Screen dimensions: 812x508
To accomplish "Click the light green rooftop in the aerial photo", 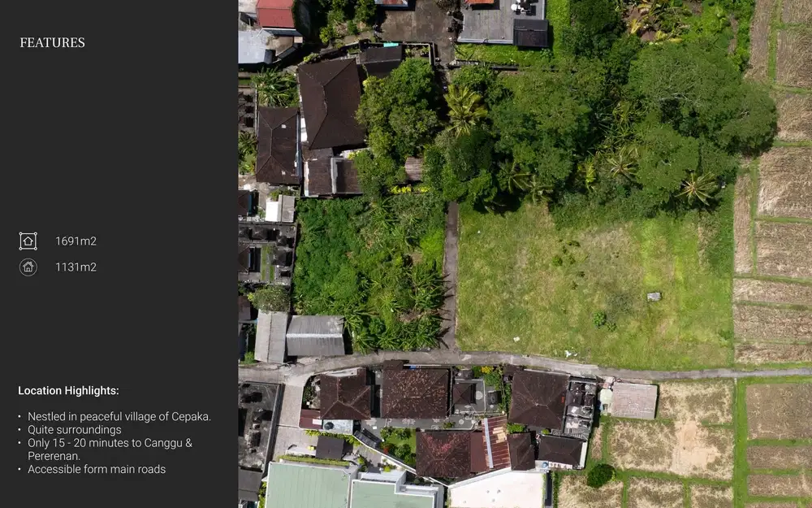I will (309, 488).
